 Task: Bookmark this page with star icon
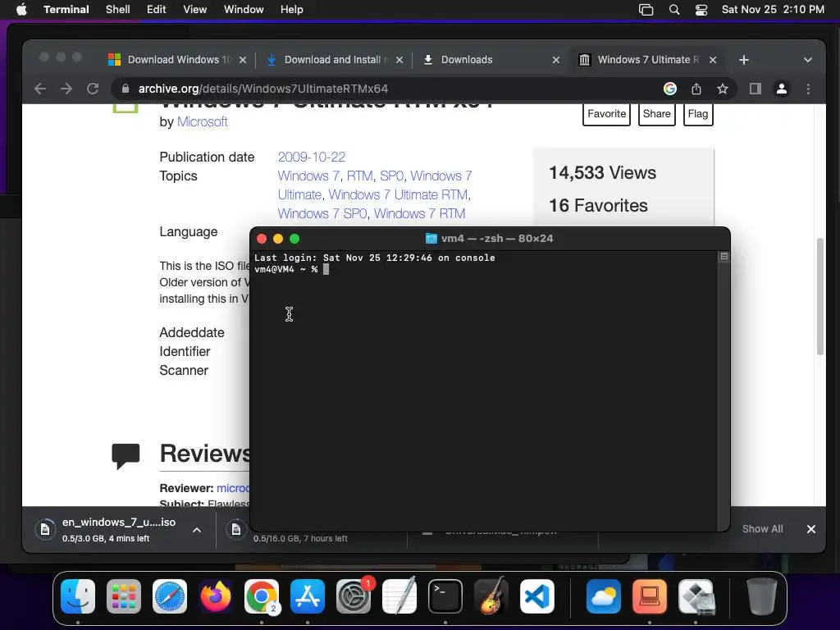click(x=722, y=89)
